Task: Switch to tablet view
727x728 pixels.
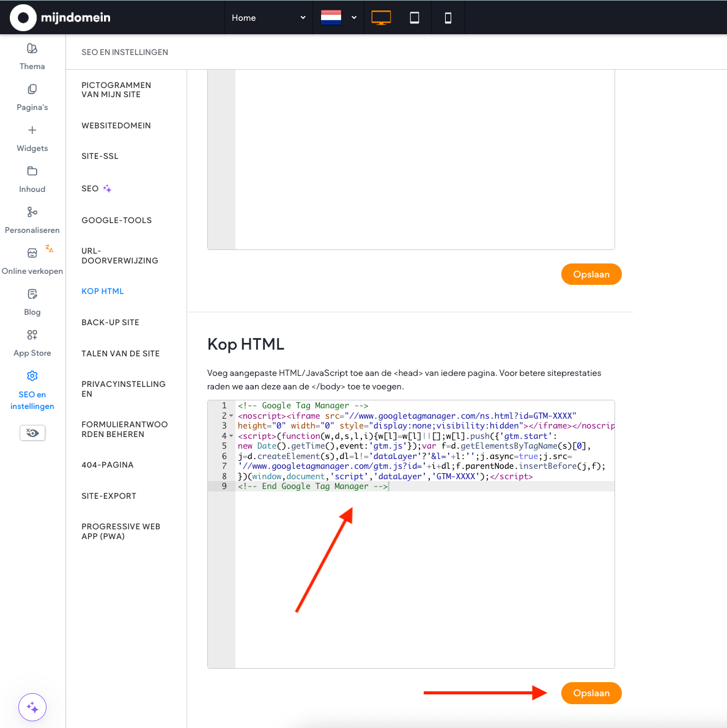Action: coord(415,18)
